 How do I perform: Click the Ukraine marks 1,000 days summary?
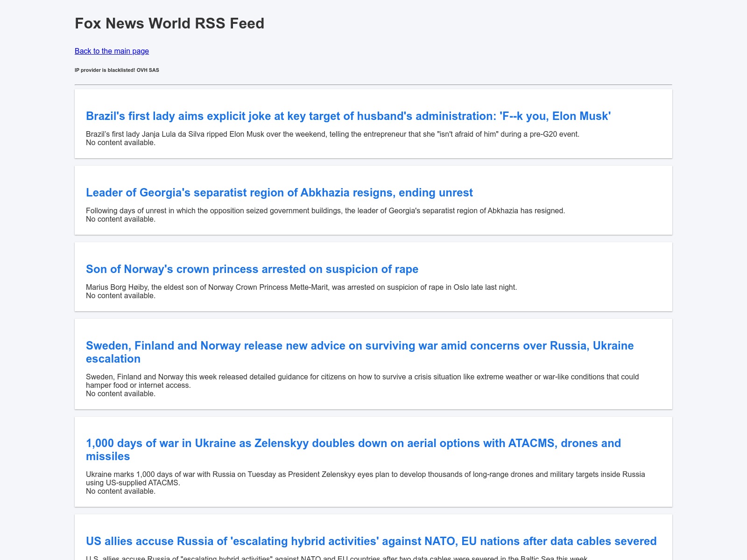click(366, 478)
